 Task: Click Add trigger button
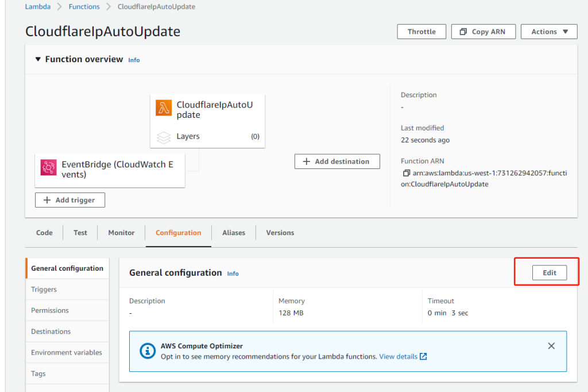click(70, 200)
